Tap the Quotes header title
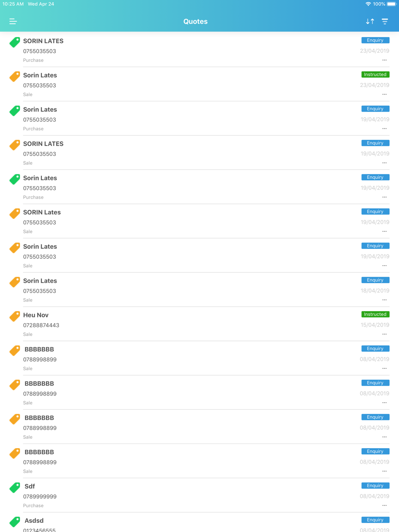 196,22
